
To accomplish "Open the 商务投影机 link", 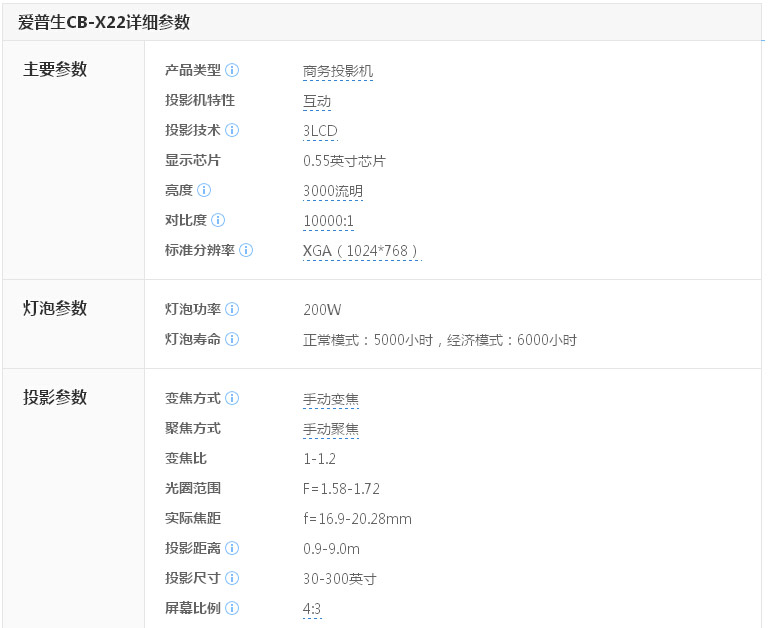I will [338, 72].
